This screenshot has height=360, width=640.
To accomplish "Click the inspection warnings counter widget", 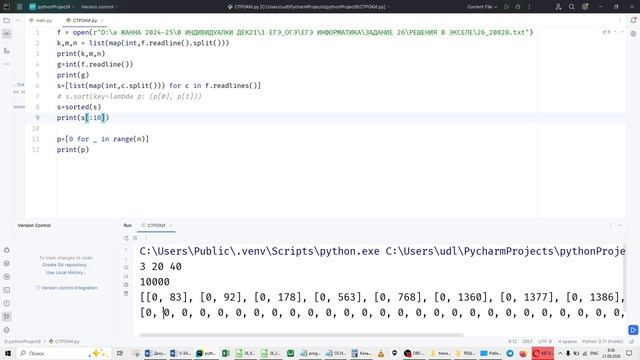I will click(x=606, y=32).
